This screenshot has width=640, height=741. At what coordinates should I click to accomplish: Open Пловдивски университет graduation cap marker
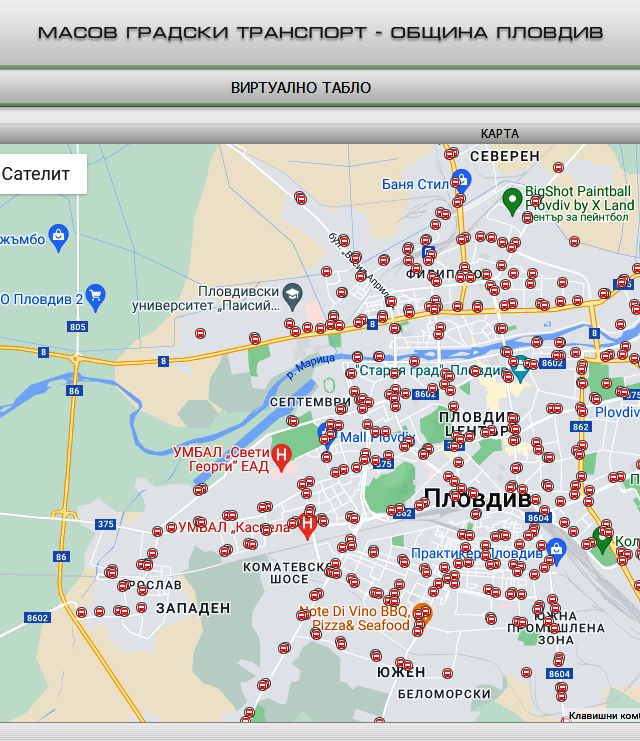293,299
